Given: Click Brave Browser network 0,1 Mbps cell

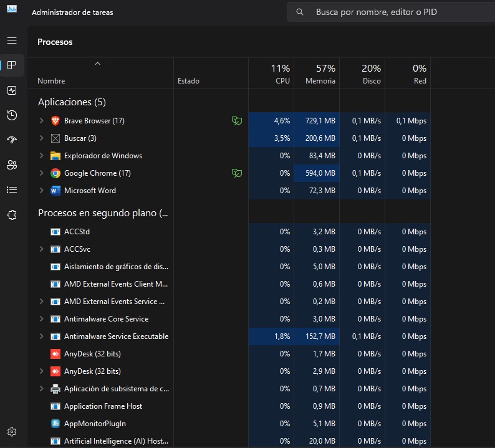Looking at the screenshot, I should (408, 121).
